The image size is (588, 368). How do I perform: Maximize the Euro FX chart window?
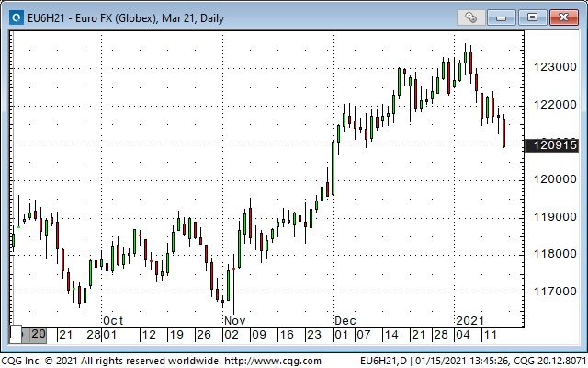coord(532,17)
